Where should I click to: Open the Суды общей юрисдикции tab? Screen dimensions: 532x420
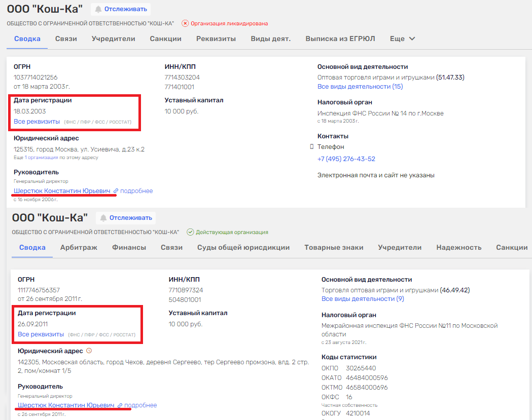point(243,247)
